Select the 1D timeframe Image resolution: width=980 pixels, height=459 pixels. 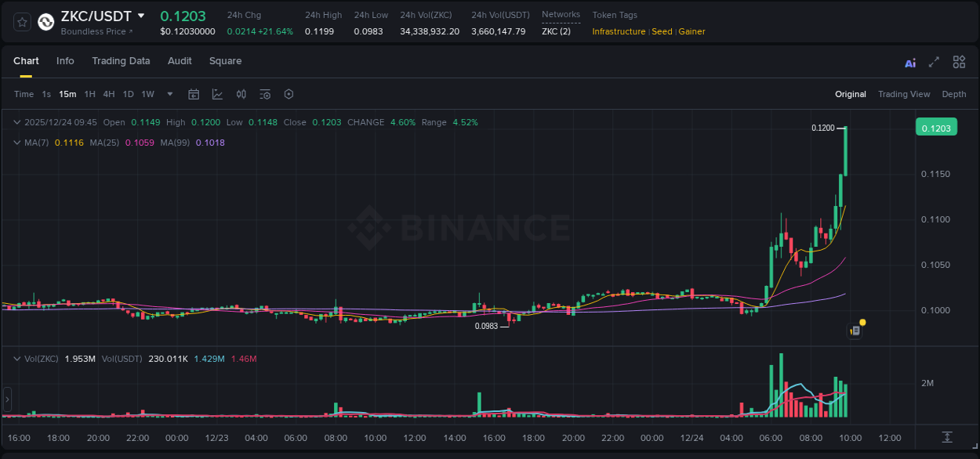click(x=127, y=94)
